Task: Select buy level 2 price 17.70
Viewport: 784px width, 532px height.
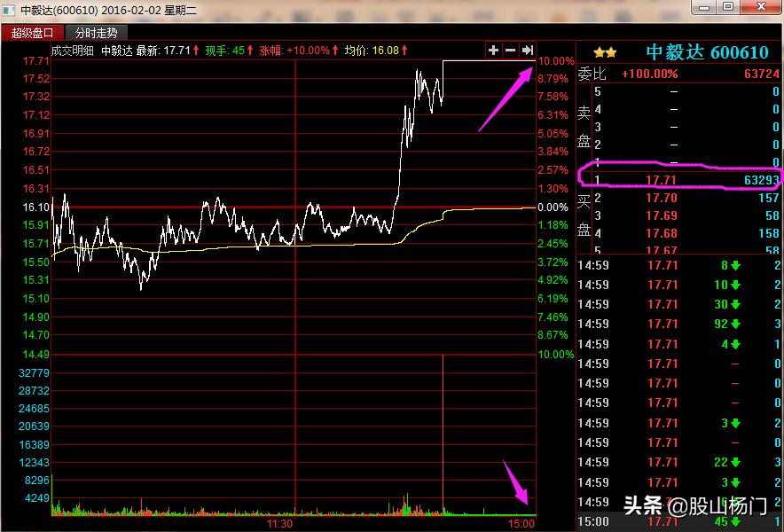Action: coord(662,198)
